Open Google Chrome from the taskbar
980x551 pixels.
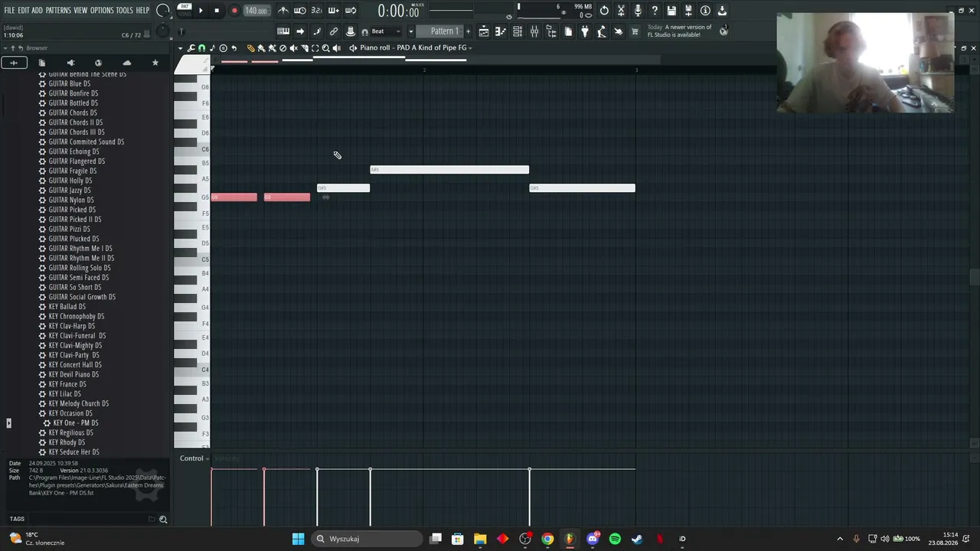(547, 539)
